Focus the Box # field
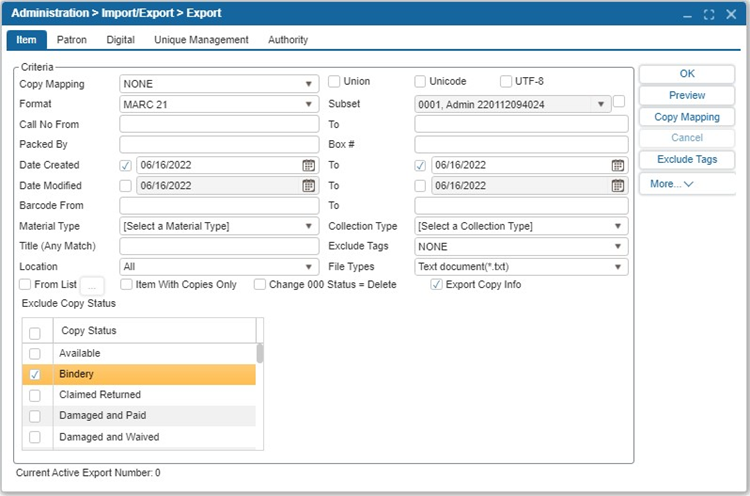Viewport: 750px width, 496px height. [x=521, y=144]
